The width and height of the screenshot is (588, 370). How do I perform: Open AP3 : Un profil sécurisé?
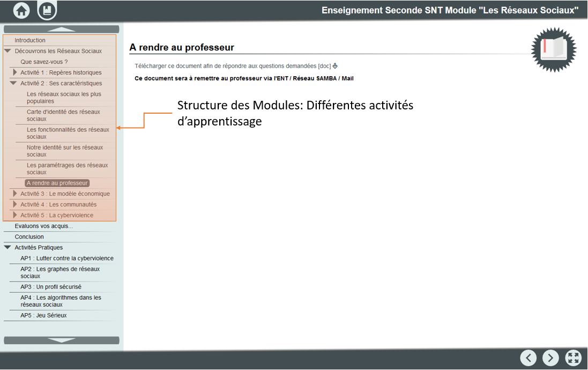51,287
